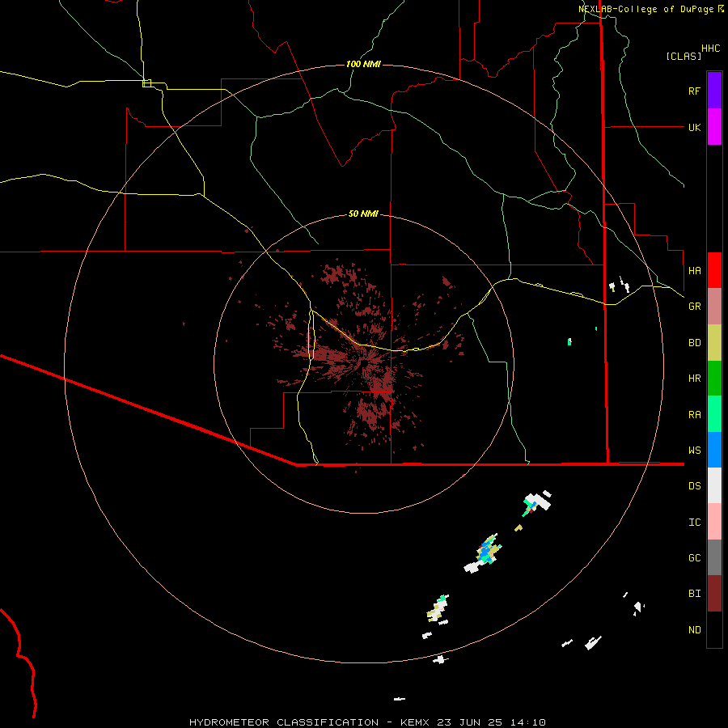This screenshot has width=728, height=728.
Task: Click the red HA legend swatch
Action: [714, 270]
